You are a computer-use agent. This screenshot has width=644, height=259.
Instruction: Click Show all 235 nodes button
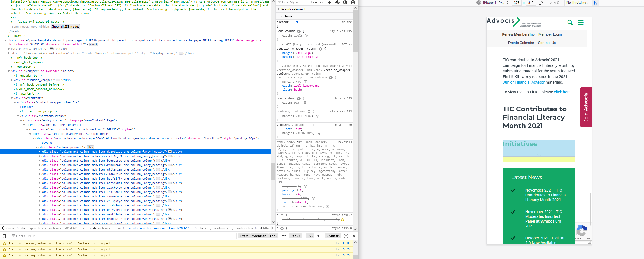coord(65,27)
